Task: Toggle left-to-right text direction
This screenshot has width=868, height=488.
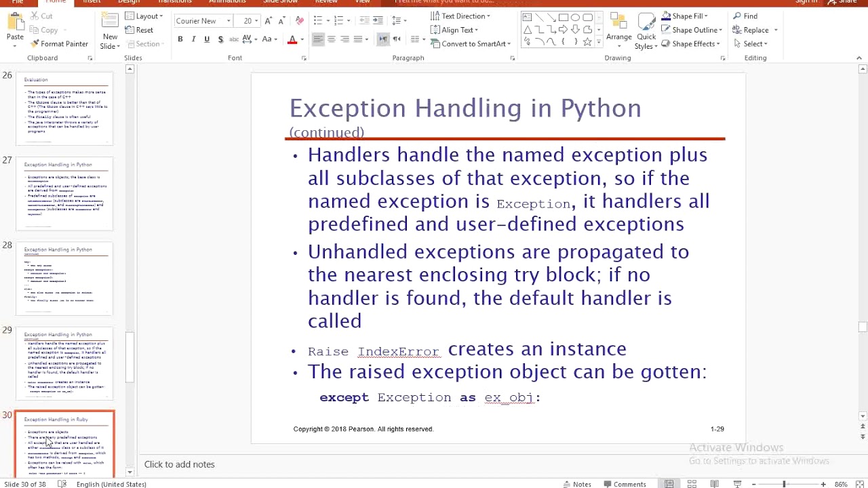Action: point(383,39)
